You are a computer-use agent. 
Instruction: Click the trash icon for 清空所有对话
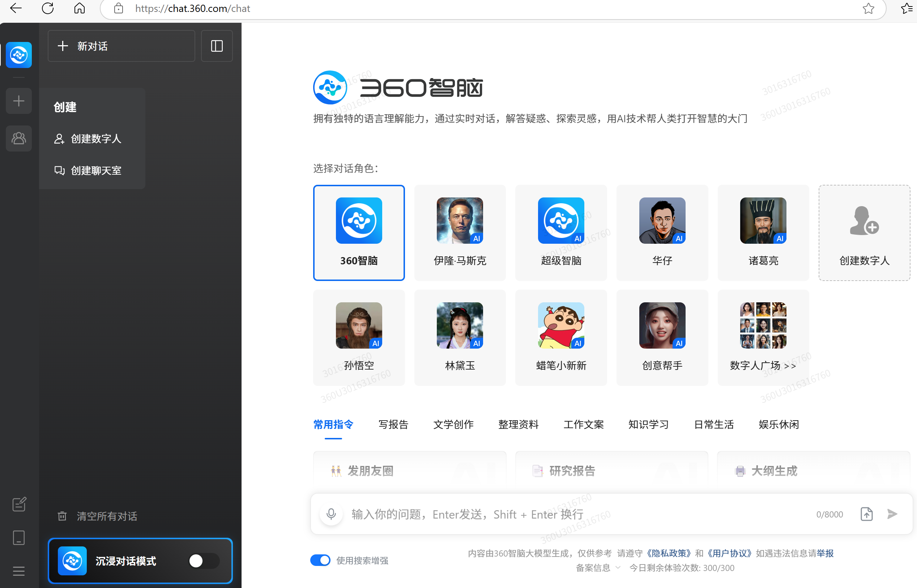pos(63,516)
